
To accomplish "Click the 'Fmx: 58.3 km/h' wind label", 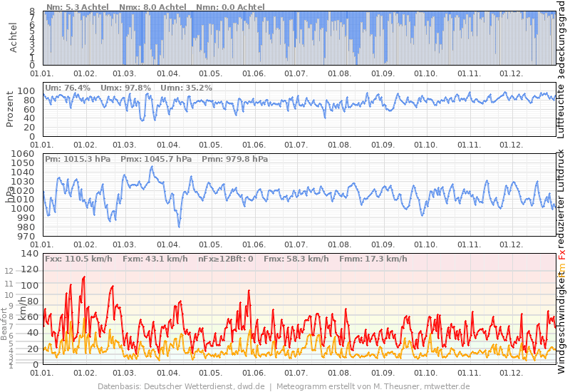I will click(296, 259).
